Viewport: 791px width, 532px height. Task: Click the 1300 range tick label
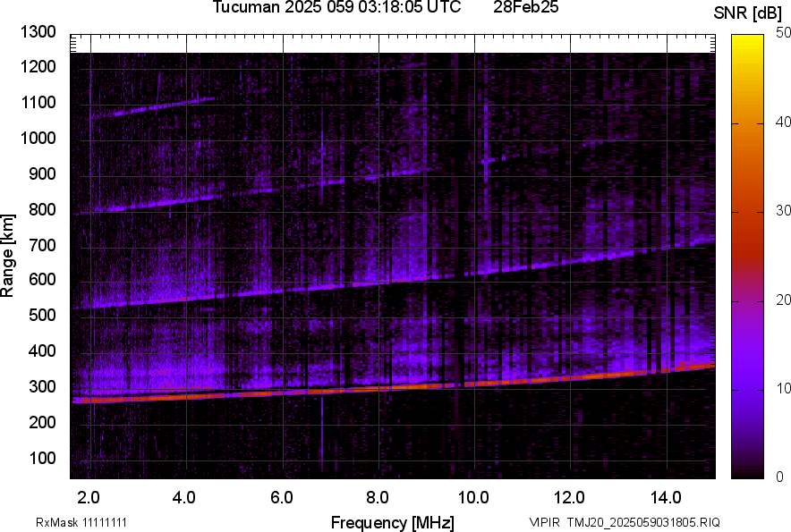[x=38, y=32]
